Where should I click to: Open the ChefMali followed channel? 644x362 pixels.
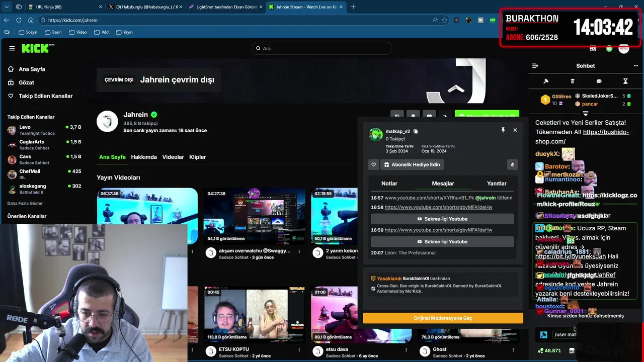pos(44,174)
